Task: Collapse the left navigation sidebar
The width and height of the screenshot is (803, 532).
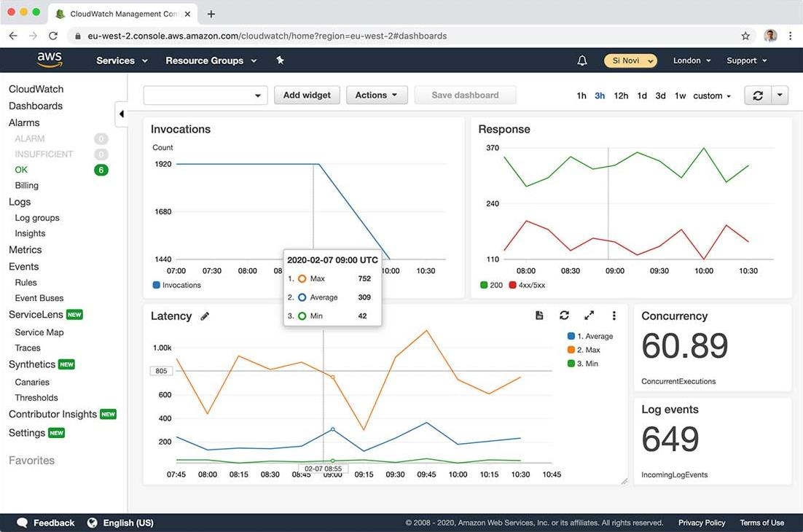Action: coord(121,114)
